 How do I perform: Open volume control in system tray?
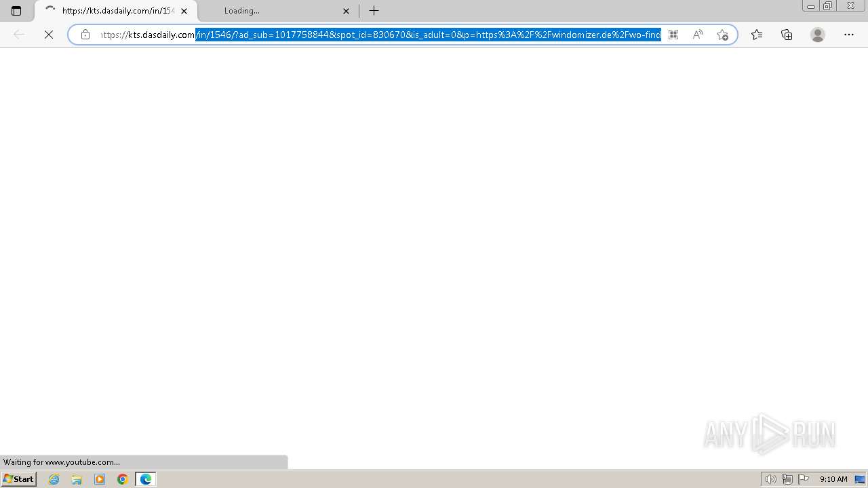click(770, 479)
